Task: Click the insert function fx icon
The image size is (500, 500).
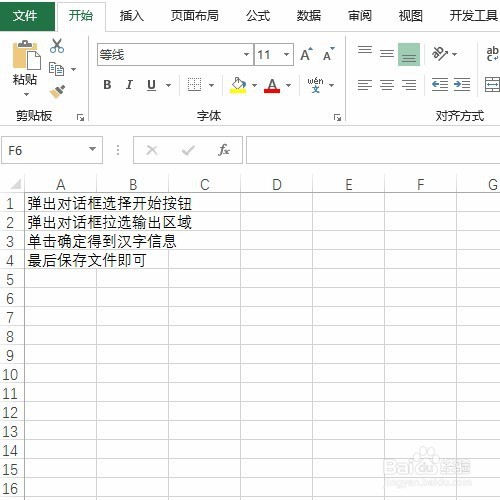Action: (224, 150)
